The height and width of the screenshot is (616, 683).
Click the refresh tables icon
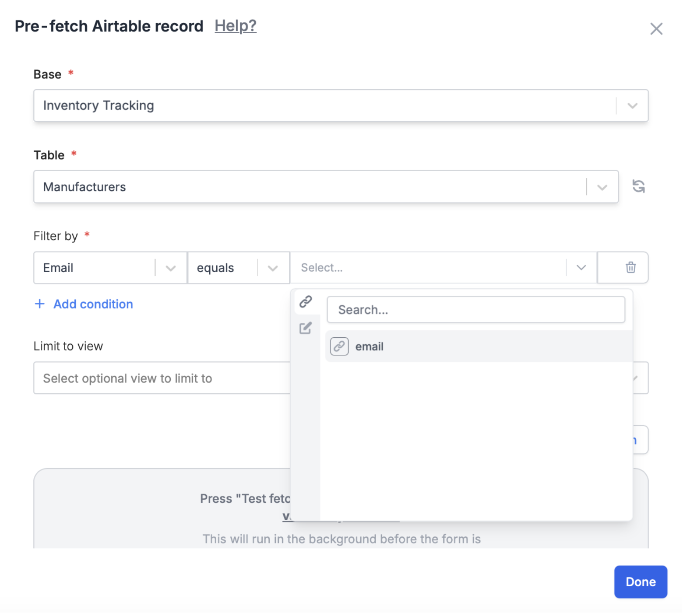[638, 186]
